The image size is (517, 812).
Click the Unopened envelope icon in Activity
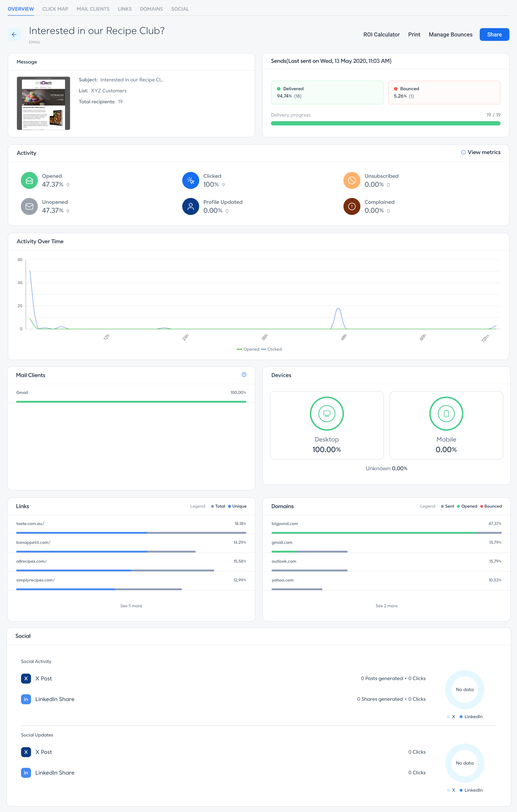click(29, 206)
